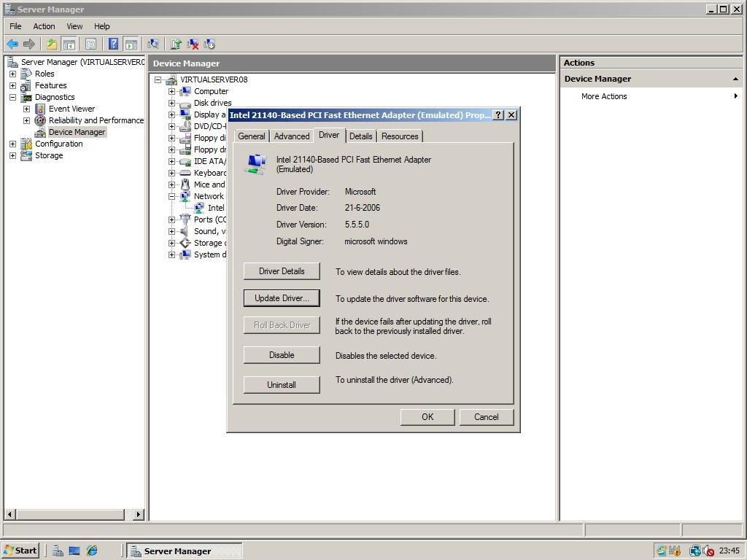747x560 pixels.
Task: Click the Event Viewer icon in tree
Action: [41, 109]
